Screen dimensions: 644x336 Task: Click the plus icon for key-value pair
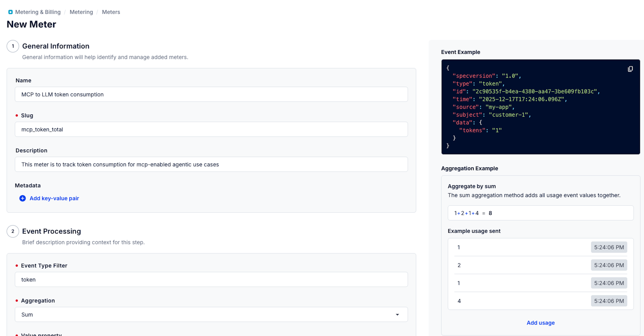[x=22, y=198]
